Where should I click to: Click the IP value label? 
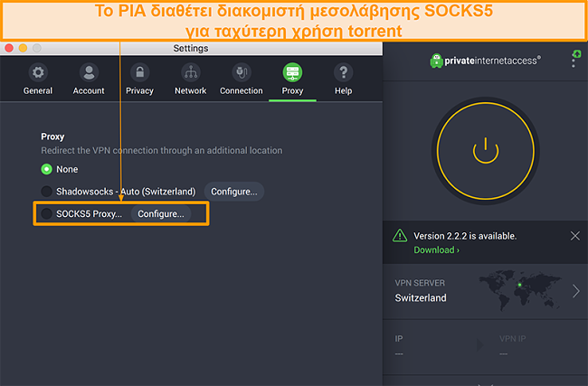399,353
